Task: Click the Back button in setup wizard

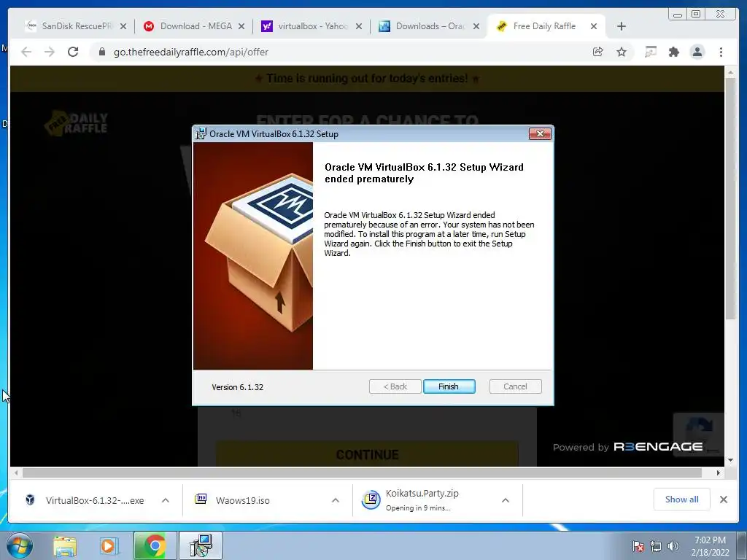Action: coord(395,386)
